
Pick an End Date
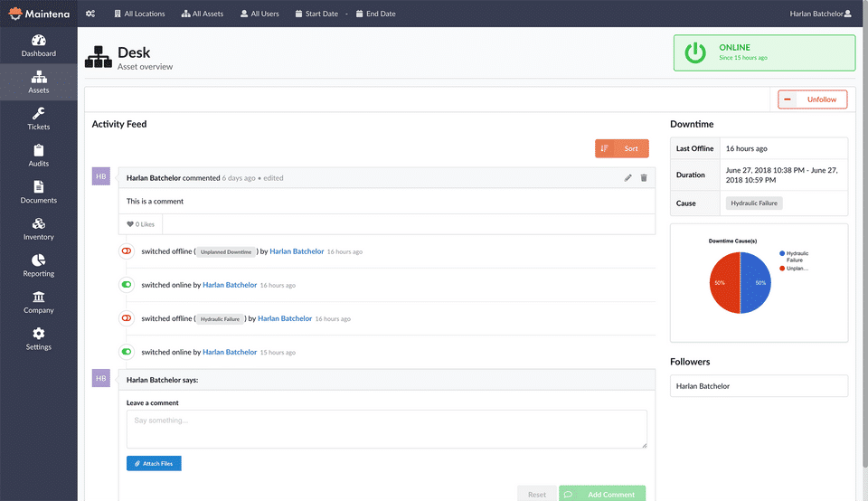376,14
